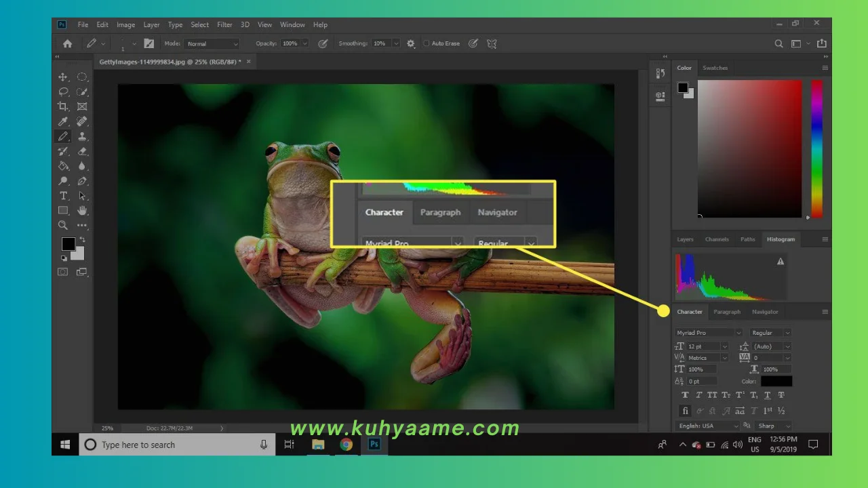This screenshot has height=488, width=868.
Task: Open the Brush Settings panel icon
Action: click(x=149, y=43)
